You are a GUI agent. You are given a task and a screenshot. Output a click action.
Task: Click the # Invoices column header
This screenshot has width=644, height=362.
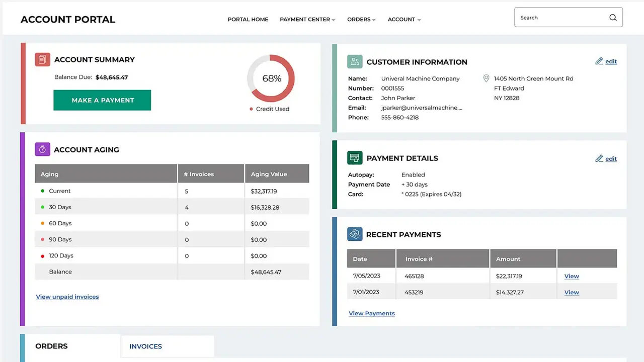211,174
